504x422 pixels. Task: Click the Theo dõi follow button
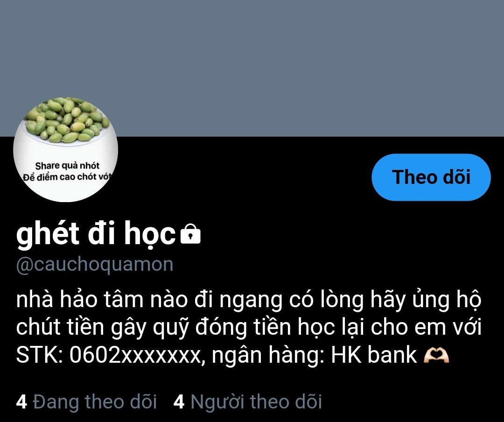(431, 177)
